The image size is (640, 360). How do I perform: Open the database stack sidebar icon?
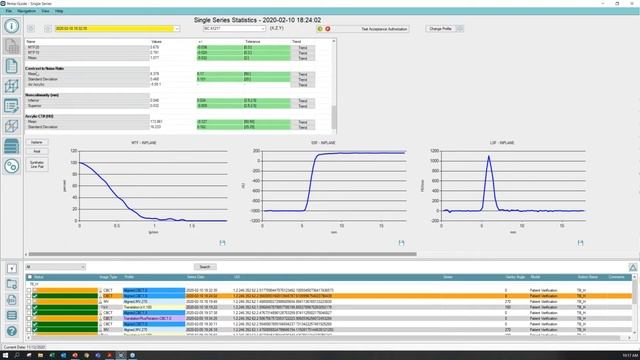[11, 146]
